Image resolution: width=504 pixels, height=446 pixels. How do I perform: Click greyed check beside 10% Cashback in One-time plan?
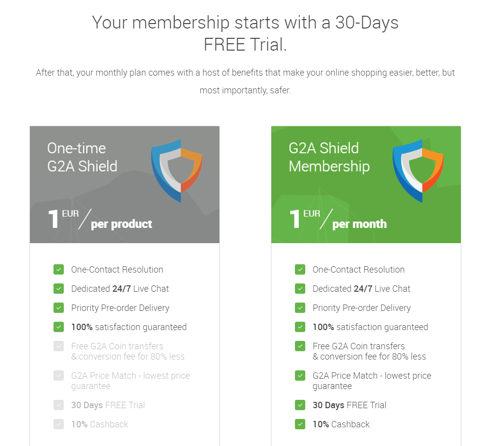coord(58,424)
